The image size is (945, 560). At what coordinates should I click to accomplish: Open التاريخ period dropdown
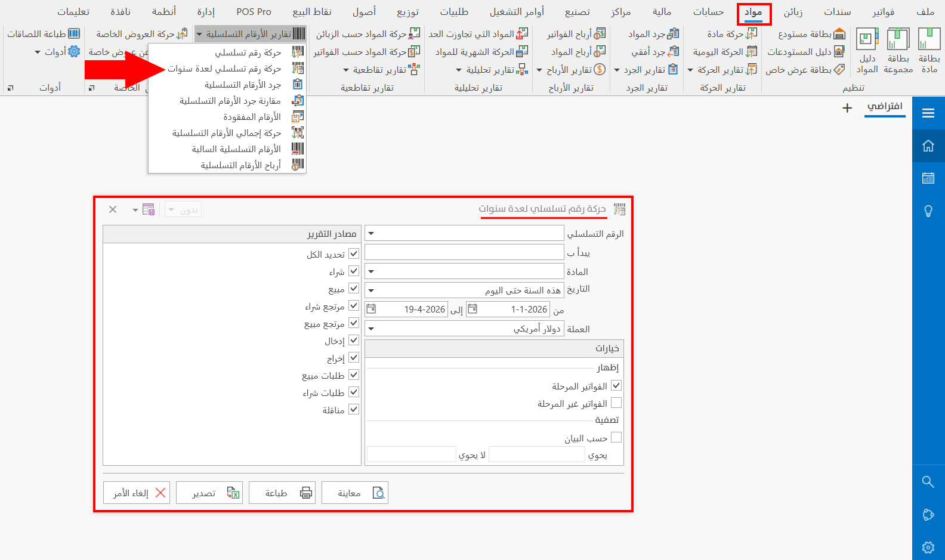point(371,290)
